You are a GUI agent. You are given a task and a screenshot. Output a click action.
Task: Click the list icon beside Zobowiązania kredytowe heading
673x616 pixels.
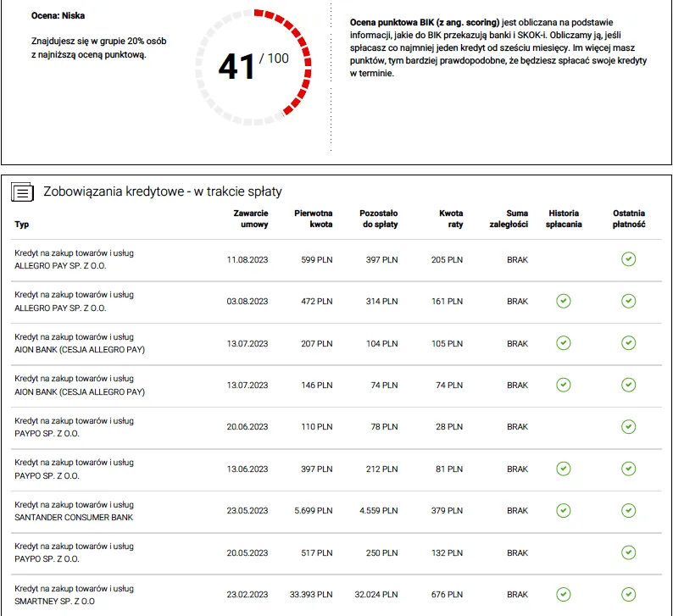pos(23,192)
